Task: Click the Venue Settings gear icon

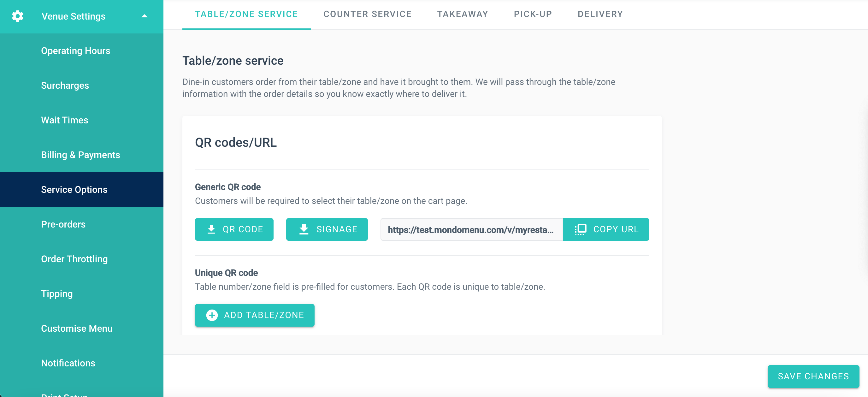Action: coord(18,16)
